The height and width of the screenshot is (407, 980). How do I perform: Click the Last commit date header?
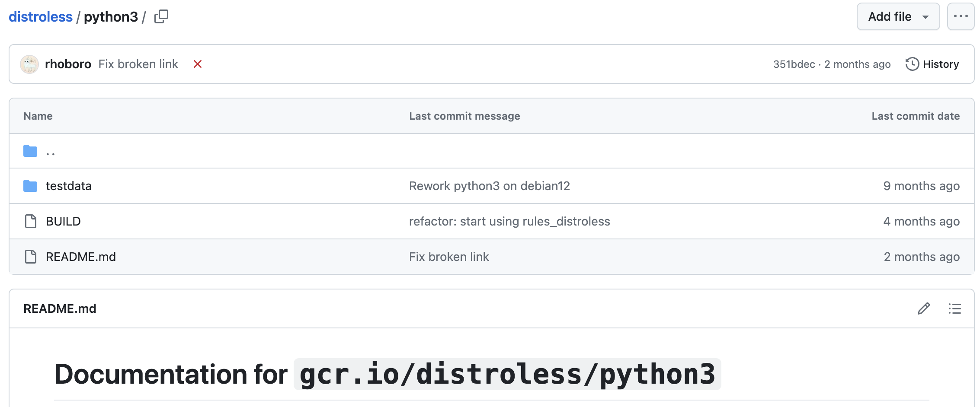tap(916, 116)
